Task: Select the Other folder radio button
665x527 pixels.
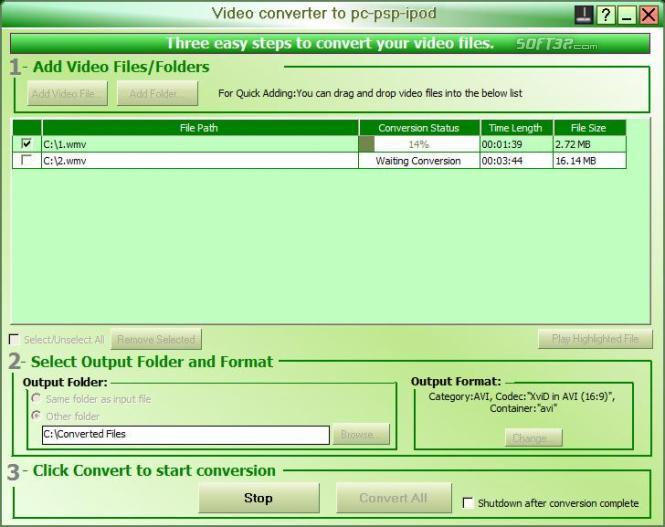Action: (36, 416)
